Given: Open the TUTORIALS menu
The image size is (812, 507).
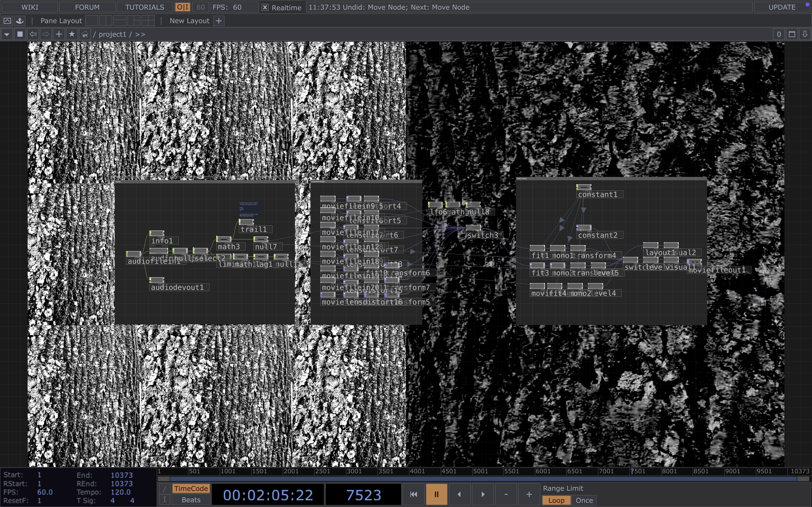Looking at the screenshot, I should point(145,7).
